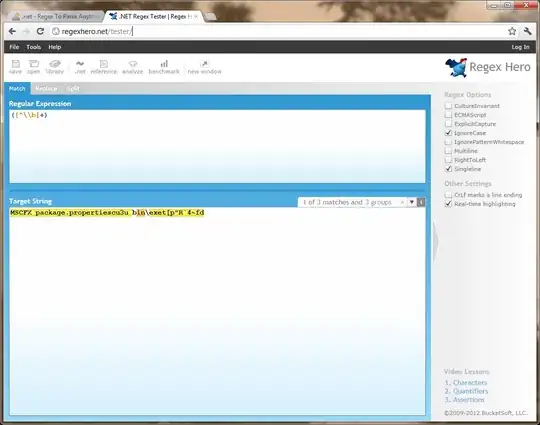
Task: Bookmark page with the star icon
Action: click(512, 31)
